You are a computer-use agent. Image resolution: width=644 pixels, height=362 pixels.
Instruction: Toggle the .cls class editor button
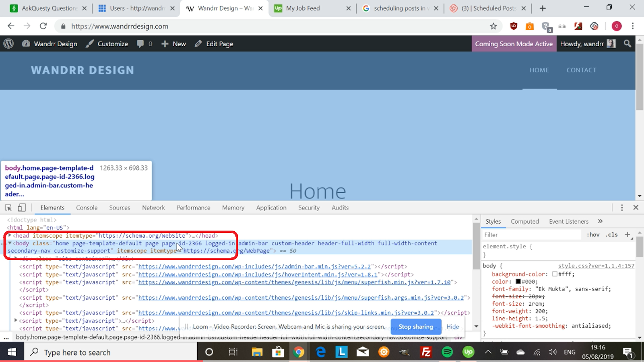click(612, 234)
